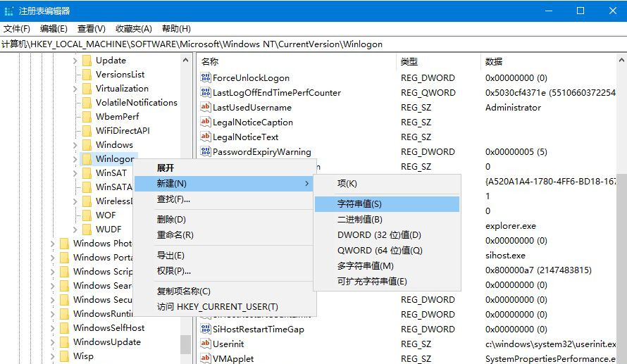Screen dimensions: 627x364
Task: Click the LastUsedUsername string value icon
Action: 206,108
